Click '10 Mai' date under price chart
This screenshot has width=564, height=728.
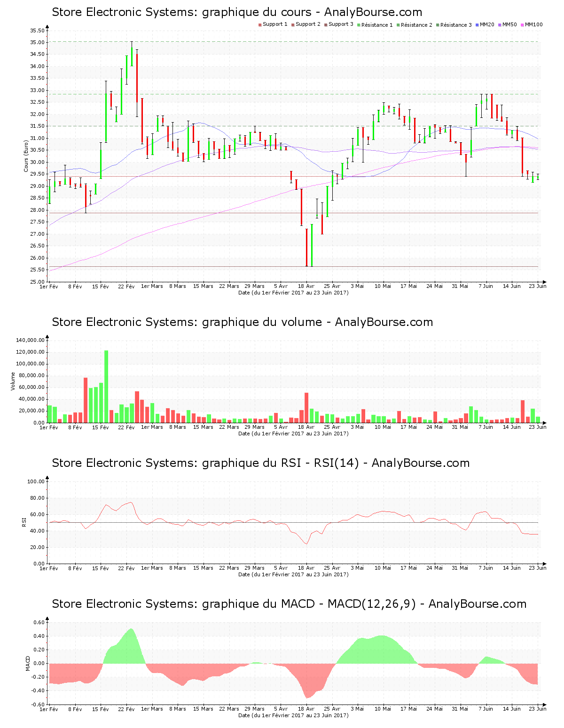(x=383, y=286)
